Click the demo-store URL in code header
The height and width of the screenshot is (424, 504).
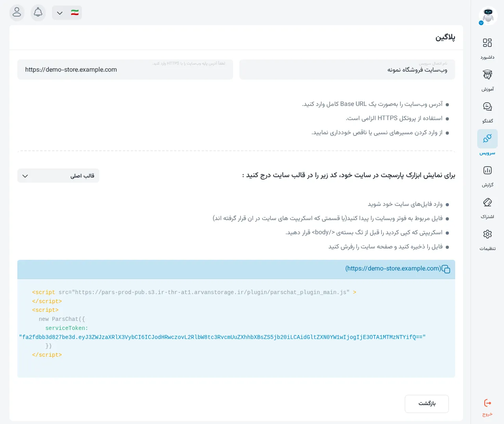(x=393, y=268)
